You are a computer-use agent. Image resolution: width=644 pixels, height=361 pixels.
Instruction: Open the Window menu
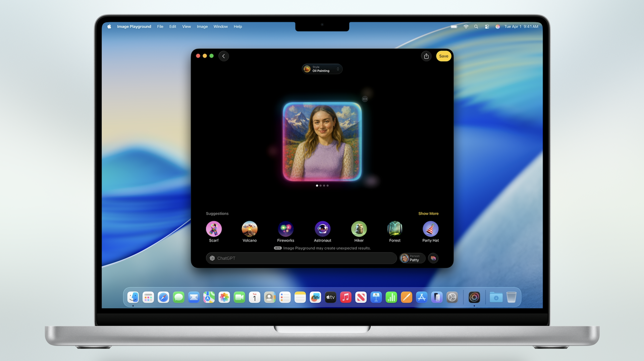[220, 26]
